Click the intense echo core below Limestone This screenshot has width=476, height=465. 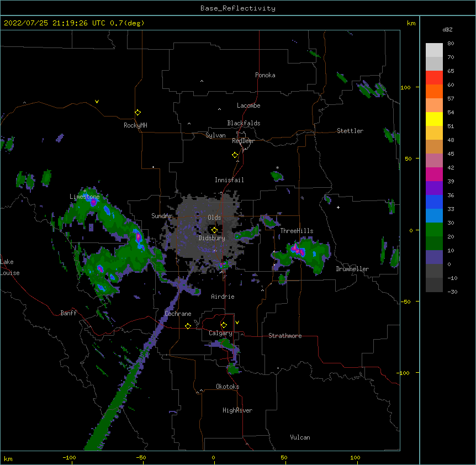tap(93, 203)
